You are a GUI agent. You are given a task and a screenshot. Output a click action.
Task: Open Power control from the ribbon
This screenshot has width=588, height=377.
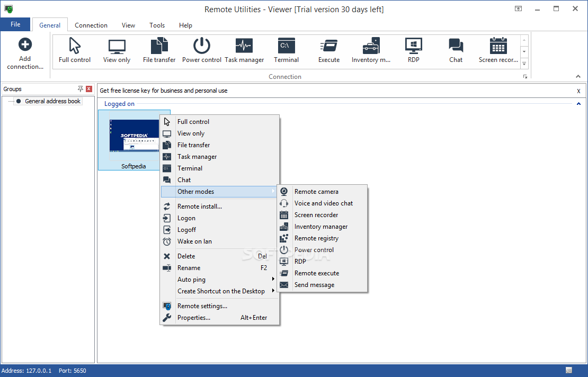pyautogui.click(x=202, y=50)
